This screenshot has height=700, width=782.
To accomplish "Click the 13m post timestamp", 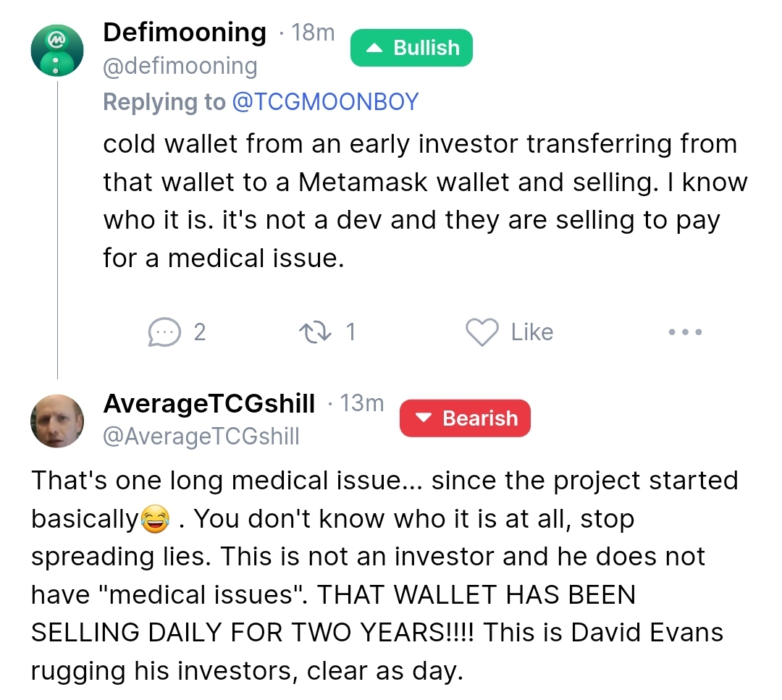I will click(x=361, y=403).
